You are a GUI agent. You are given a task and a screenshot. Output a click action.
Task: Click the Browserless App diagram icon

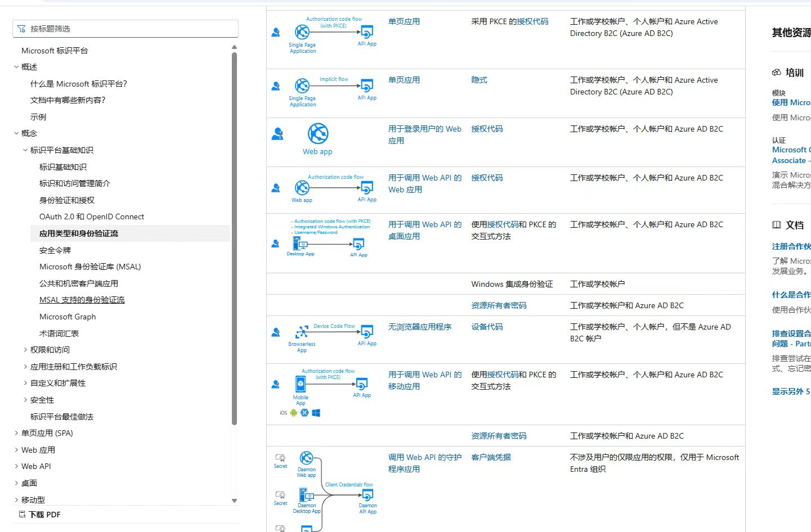click(302, 332)
